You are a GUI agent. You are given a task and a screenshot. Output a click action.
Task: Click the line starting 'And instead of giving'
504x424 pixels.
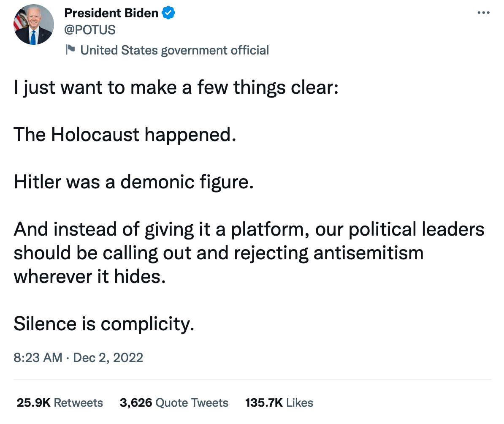click(x=249, y=229)
